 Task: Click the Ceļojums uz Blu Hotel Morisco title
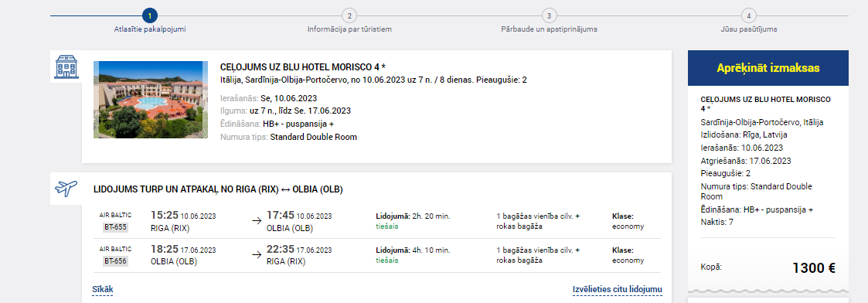[x=303, y=67]
